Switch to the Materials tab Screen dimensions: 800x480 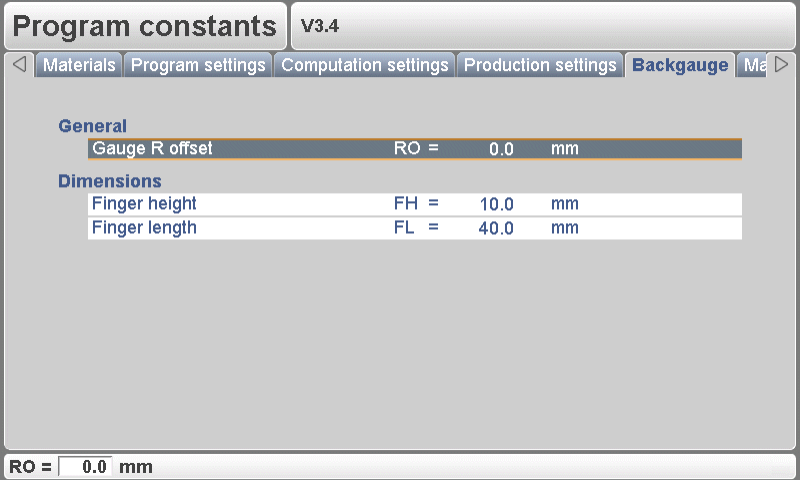coord(79,66)
